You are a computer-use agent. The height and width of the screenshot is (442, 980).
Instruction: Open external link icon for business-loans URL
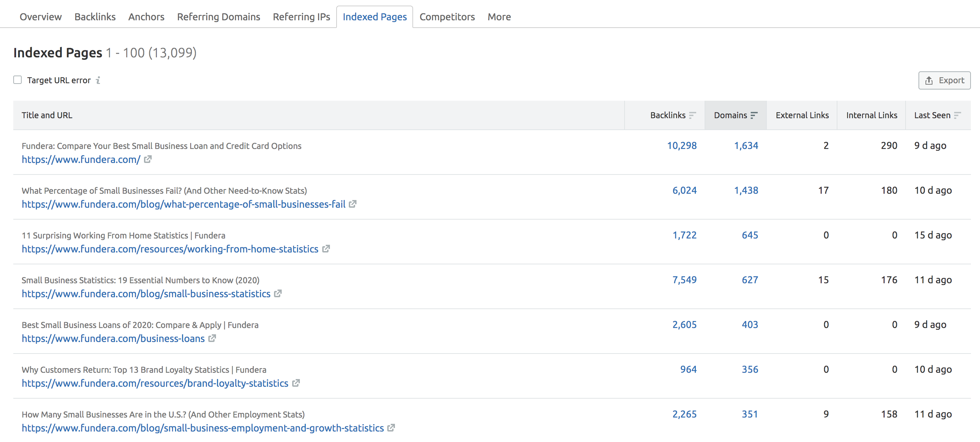[212, 338]
